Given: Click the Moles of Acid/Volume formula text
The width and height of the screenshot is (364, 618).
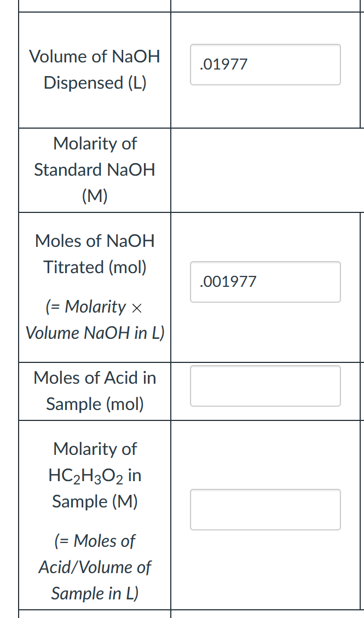Looking at the screenshot, I should pos(94,567).
